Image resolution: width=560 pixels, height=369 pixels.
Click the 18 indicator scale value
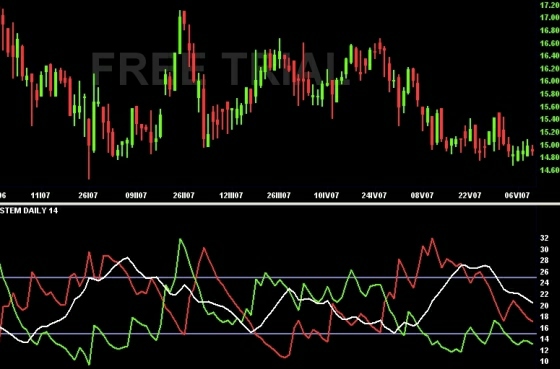pos(544,316)
